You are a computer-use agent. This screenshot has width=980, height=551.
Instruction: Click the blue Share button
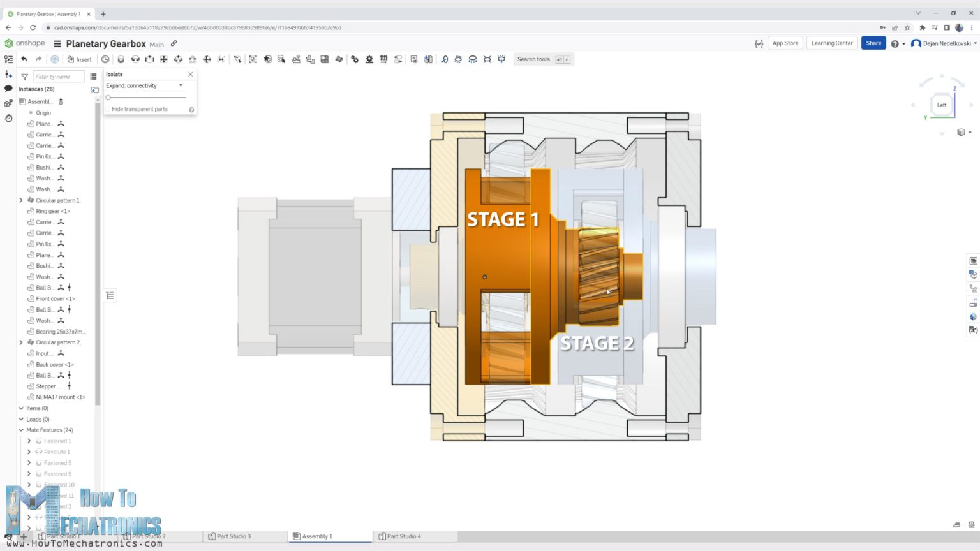pyautogui.click(x=873, y=43)
